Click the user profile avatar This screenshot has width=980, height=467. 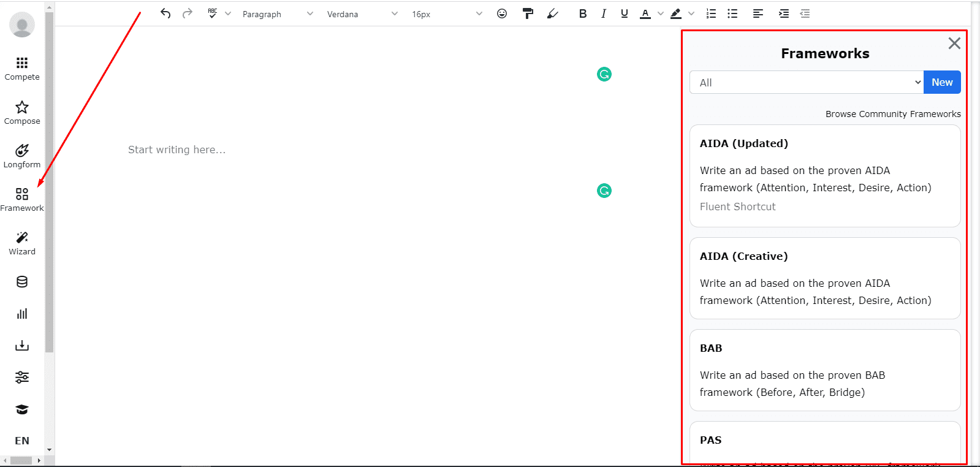(x=22, y=25)
